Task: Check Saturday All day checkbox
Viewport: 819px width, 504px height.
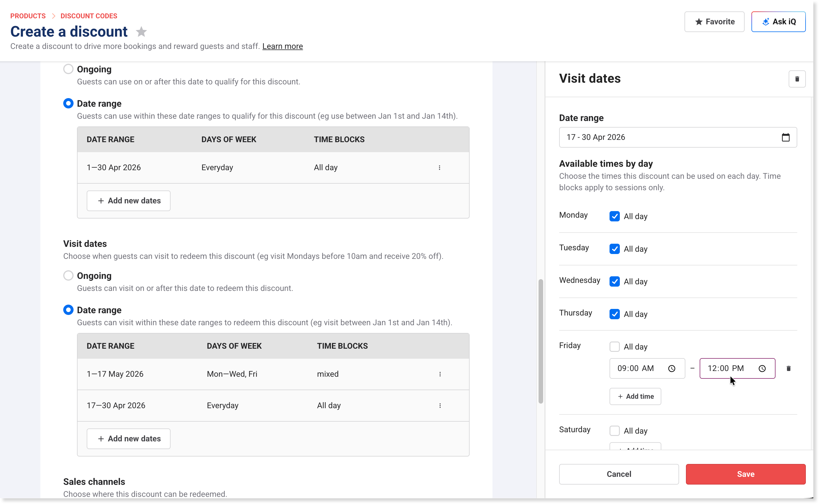Action: pos(614,431)
